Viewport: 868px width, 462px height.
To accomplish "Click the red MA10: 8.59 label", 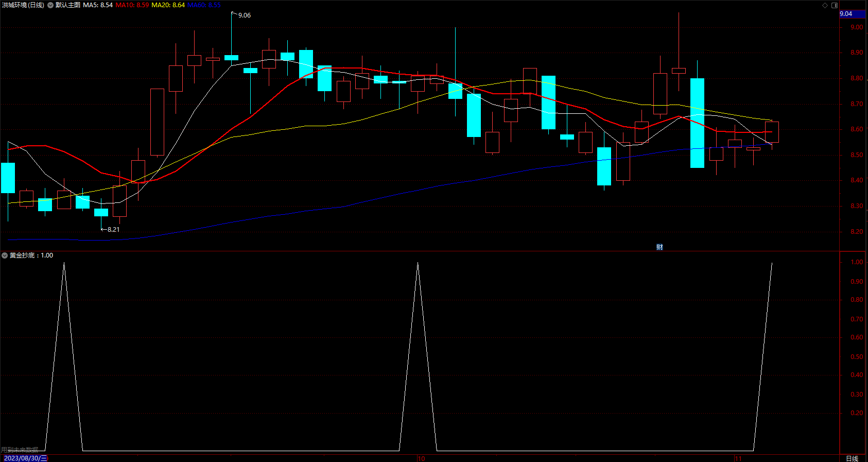I will pos(132,5).
